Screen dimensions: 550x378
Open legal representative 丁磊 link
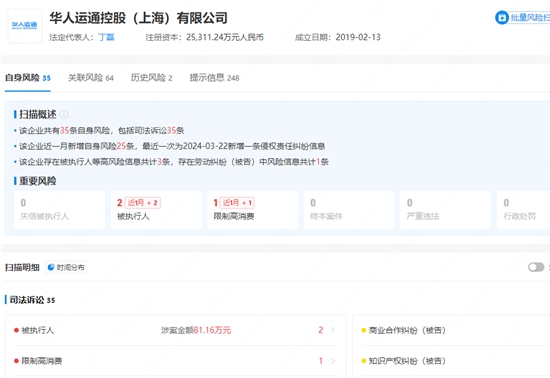[x=106, y=37]
